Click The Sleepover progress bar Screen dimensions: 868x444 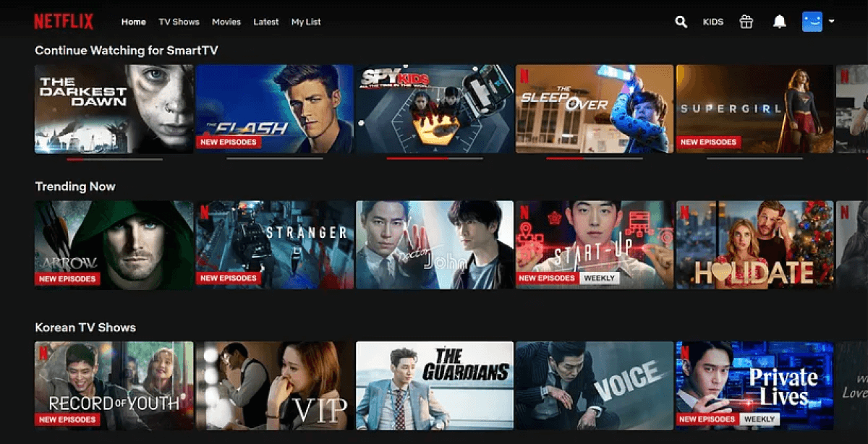(x=595, y=158)
